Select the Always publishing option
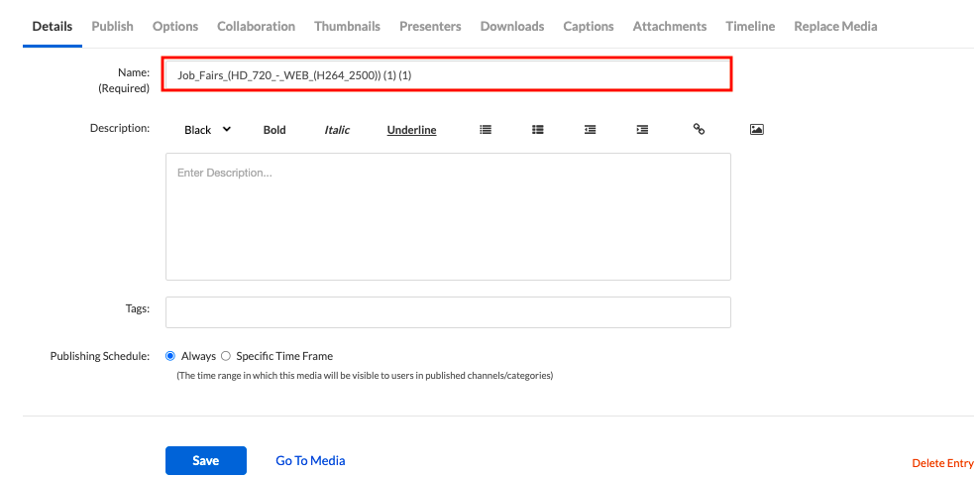 click(x=170, y=356)
